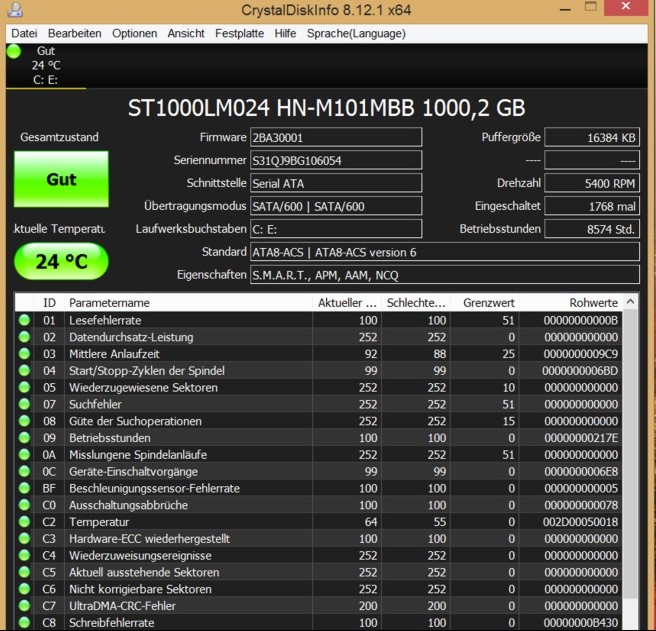
Task: Click status dot for Schreibfehlerrate row
Action: pyautogui.click(x=24, y=623)
